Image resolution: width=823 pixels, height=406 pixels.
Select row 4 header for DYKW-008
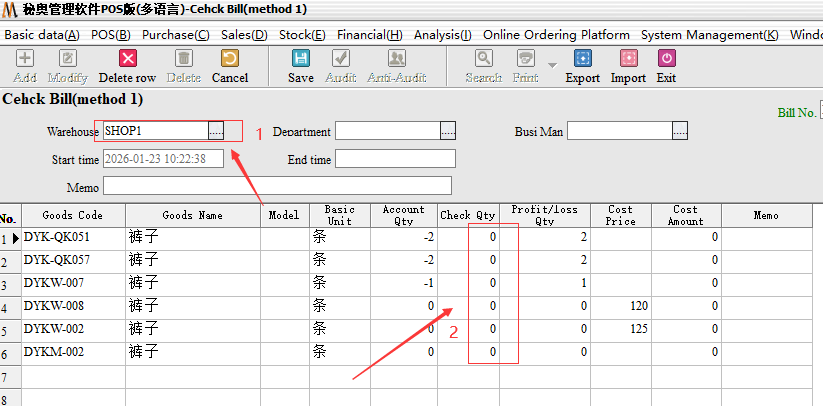(8, 306)
